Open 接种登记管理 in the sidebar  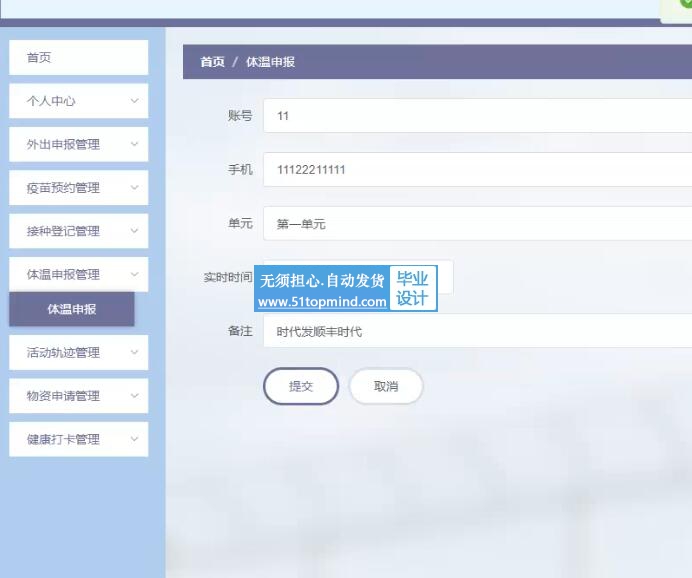pos(79,231)
